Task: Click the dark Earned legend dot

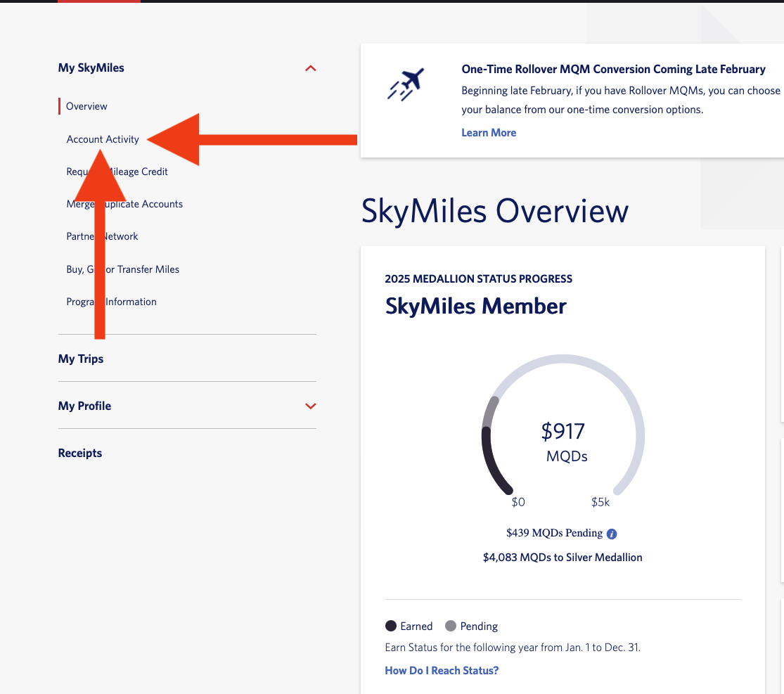Action: click(391, 626)
